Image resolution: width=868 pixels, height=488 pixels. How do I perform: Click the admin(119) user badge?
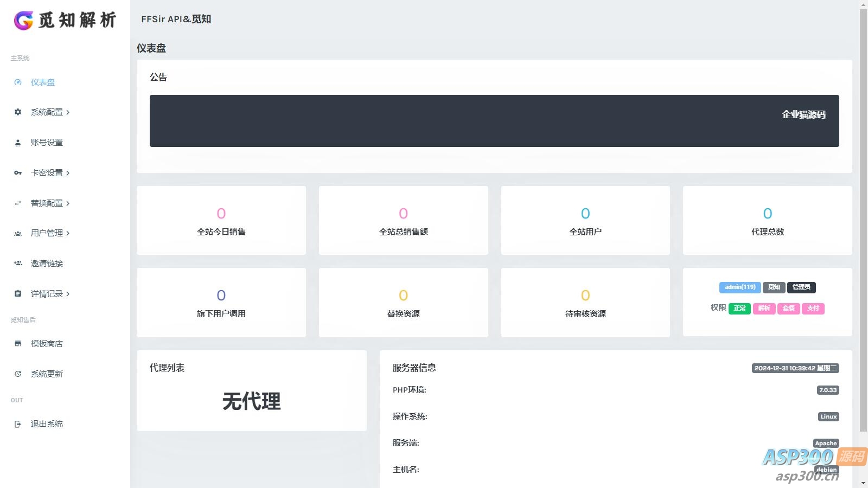click(740, 287)
